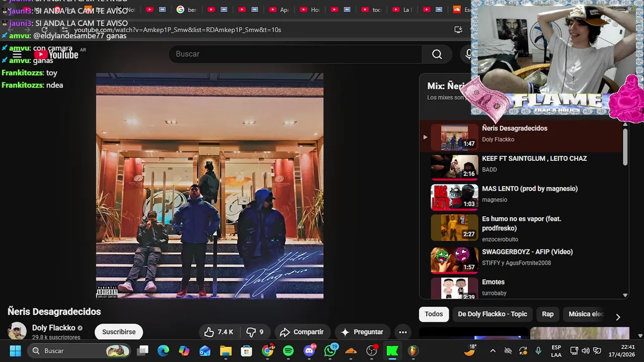
Task: Open the Windows Start menu
Action: click(x=15, y=351)
